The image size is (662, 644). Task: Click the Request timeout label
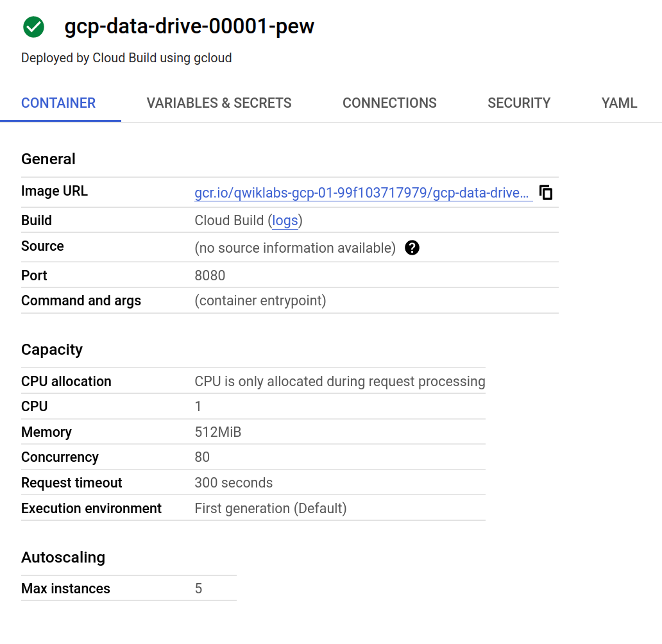(71, 483)
